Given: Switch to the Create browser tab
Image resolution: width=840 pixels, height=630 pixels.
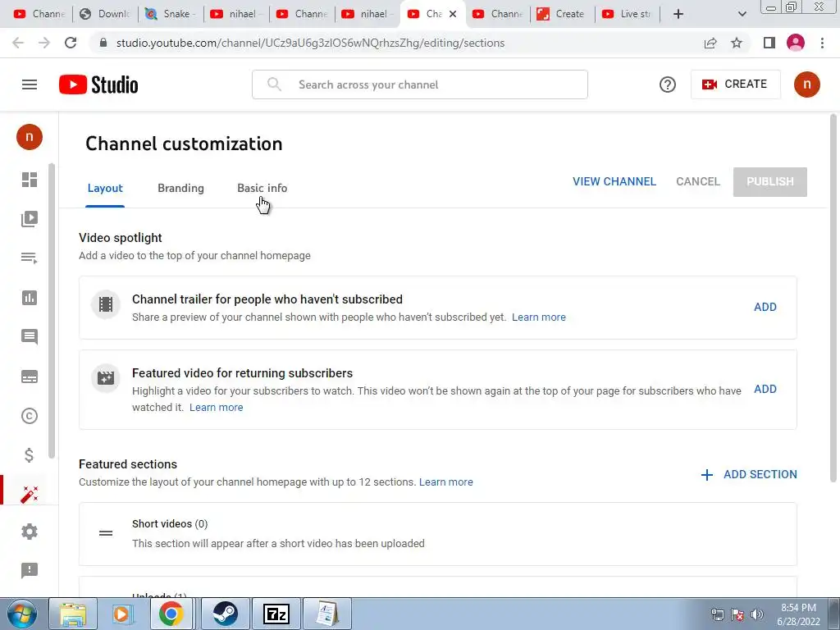Looking at the screenshot, I should [563, 14].
